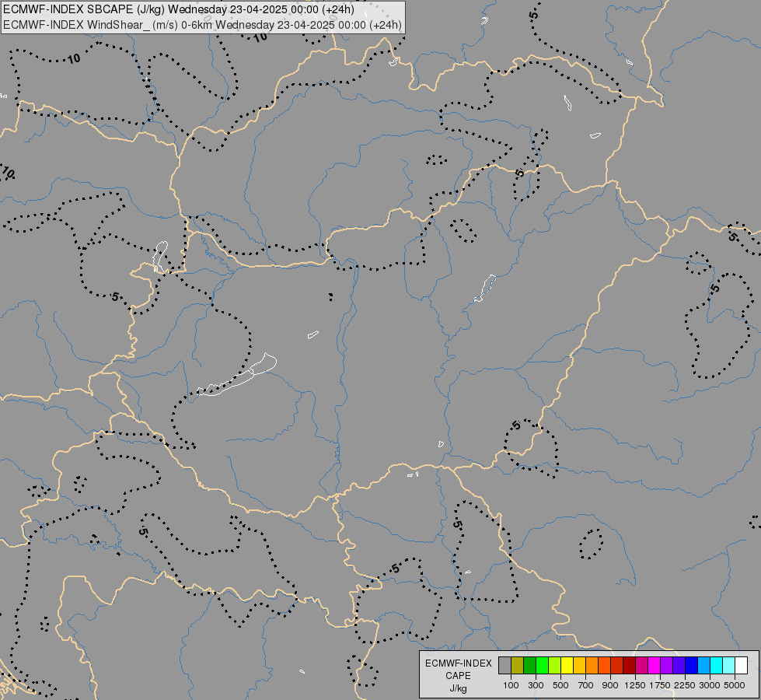Select the yellow-green lime legend swatch

pyautogui.click(x=555, y=665)
